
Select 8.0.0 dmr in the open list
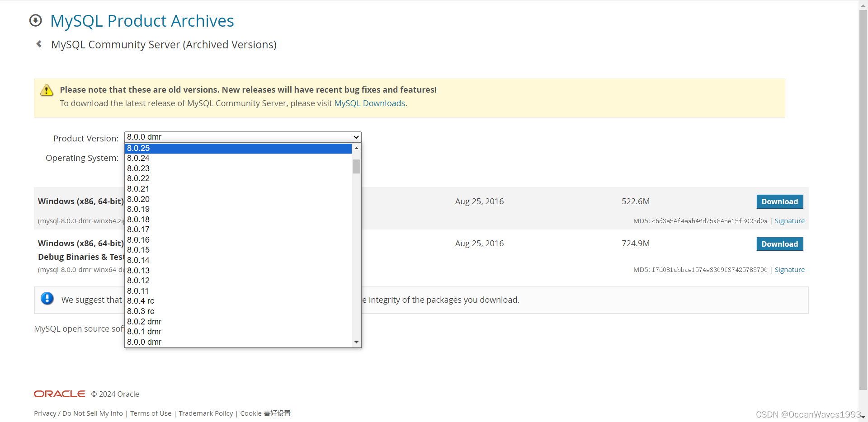coord(238,342)
